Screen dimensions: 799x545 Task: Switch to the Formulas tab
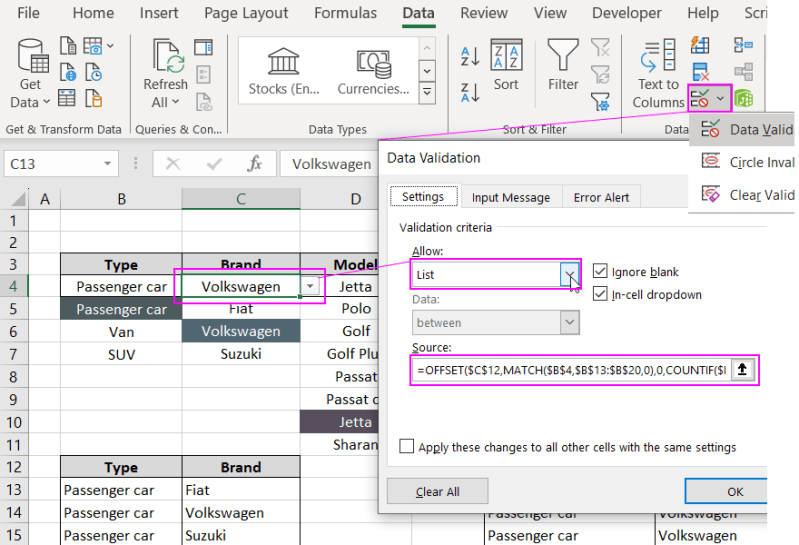(345, 13)
